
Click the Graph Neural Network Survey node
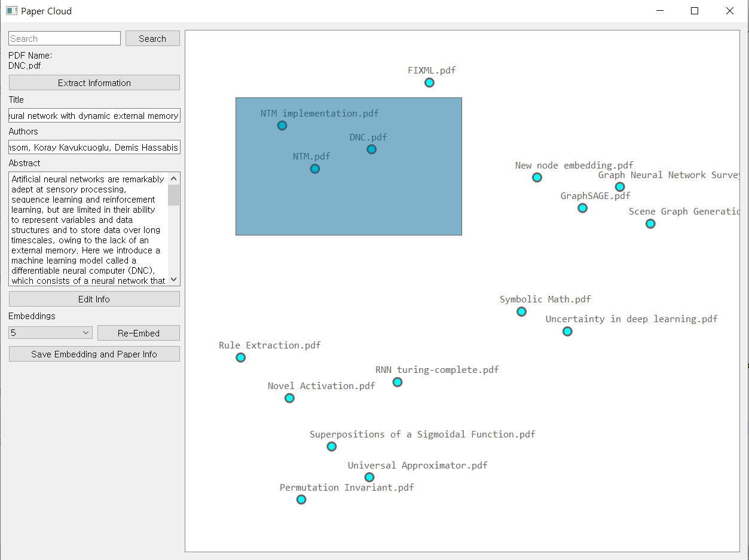coord(620,187)
